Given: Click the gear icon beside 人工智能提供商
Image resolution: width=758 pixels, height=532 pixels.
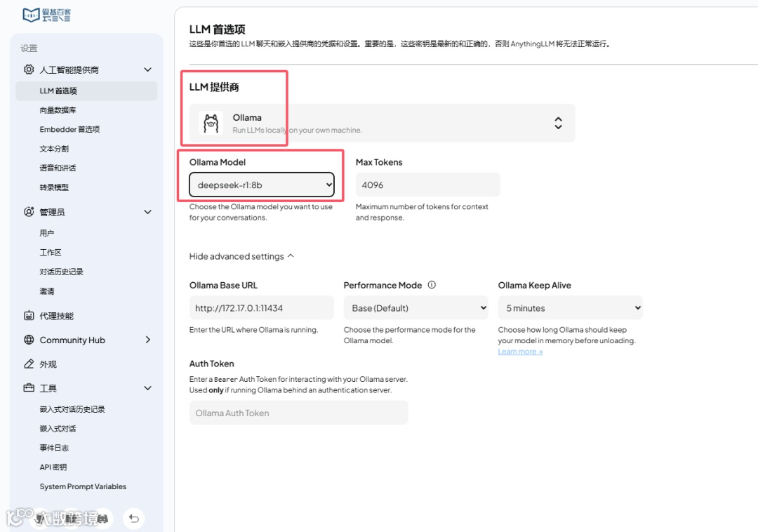Looking at the screenshot, I should (29, 69).
